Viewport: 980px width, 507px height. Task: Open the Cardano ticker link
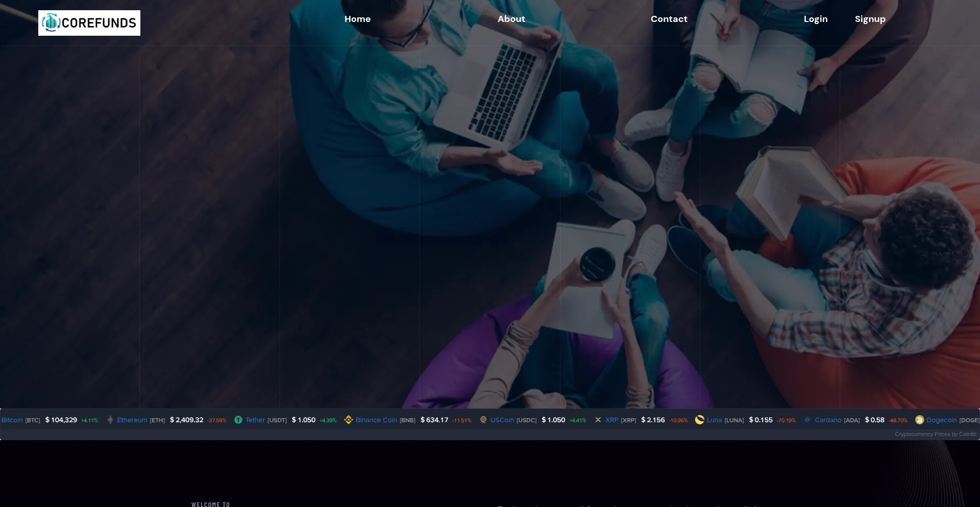click(827, 420)
